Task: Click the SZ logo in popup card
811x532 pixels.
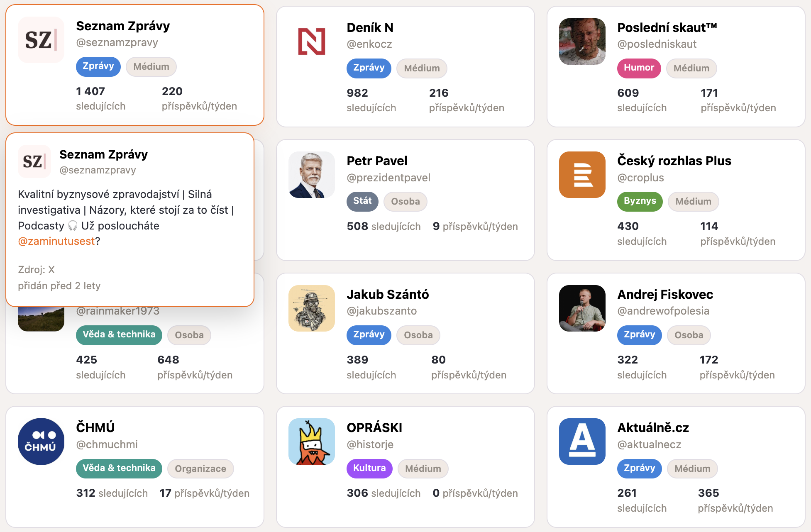Action: [x=34, y=161]
